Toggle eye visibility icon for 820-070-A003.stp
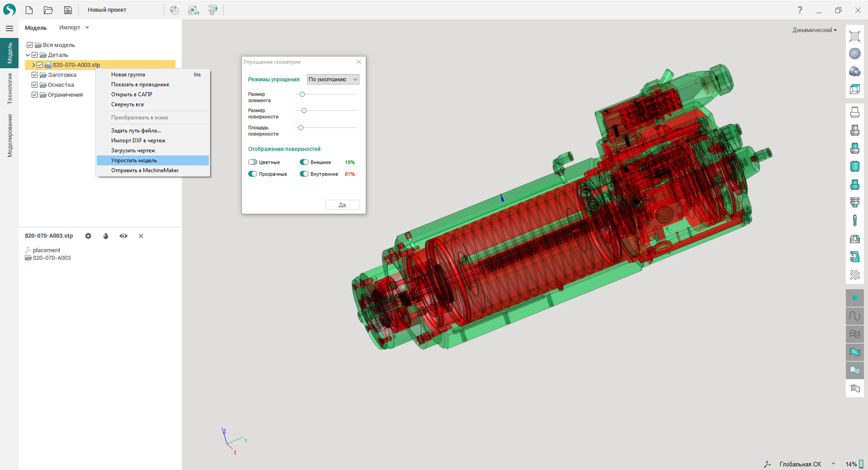This screenshot has height=470, width=868. [x=123, y=236]
